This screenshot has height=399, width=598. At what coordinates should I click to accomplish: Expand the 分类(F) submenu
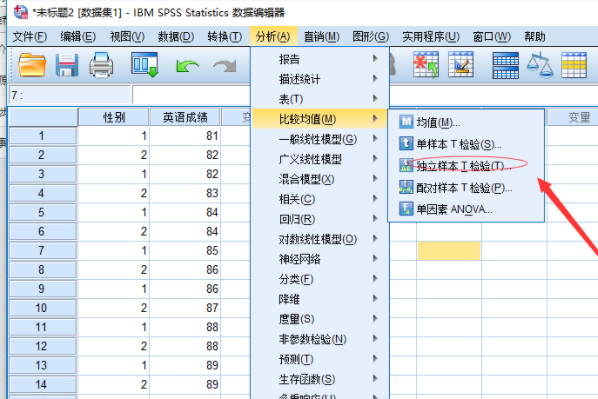[x=320, y=279]
